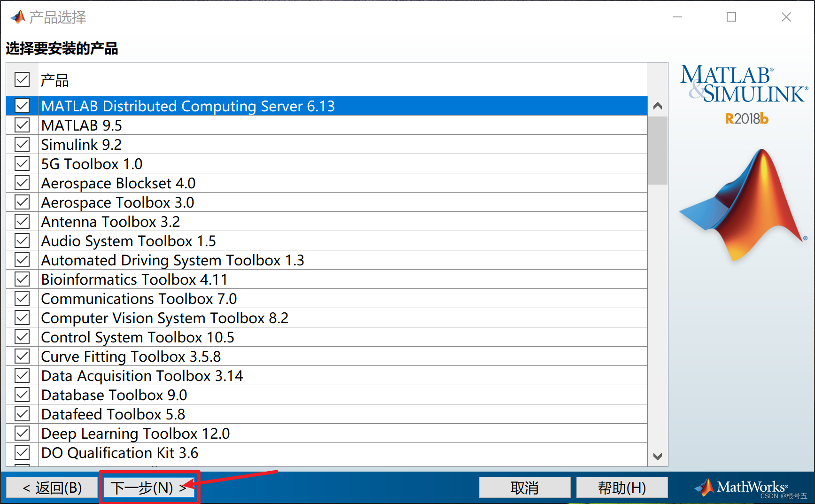Go to next step with 下一步(N)
815x504 pixels.
149,488
